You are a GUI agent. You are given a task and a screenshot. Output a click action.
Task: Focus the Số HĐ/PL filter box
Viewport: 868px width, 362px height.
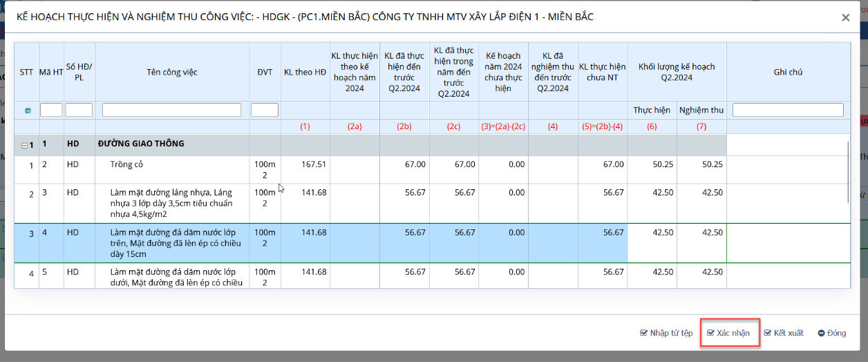click(79, 110)
